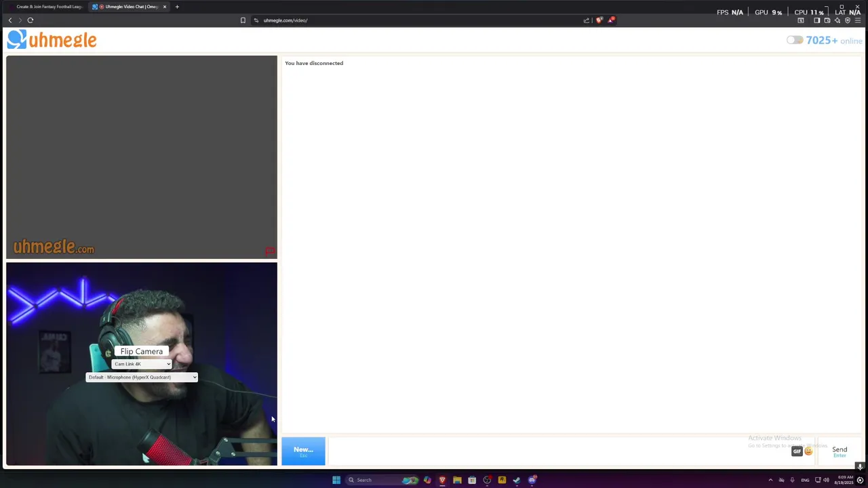868x488 pixels.
Task: Open Brave Shields lion icon
Action: point(599,20)
